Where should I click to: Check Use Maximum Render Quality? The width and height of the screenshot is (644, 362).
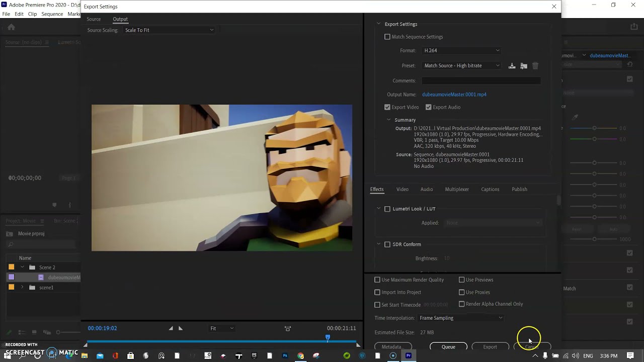[377, 280]
